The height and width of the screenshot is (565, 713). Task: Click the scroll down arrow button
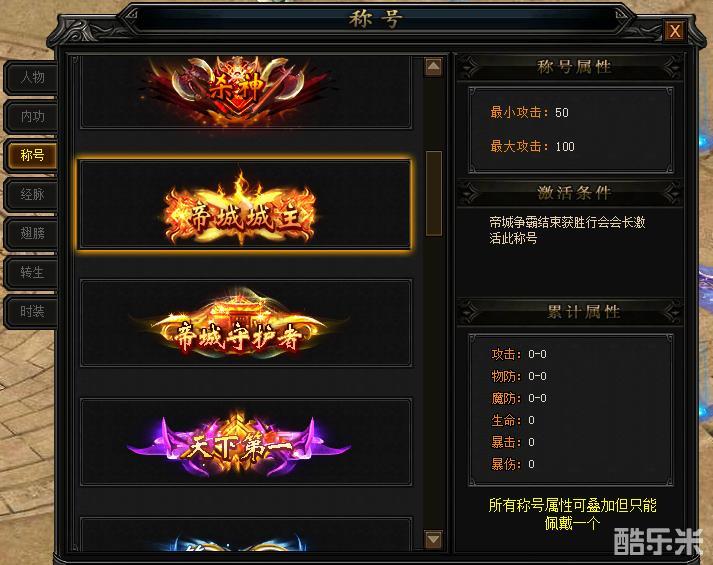tap(433, 540)
